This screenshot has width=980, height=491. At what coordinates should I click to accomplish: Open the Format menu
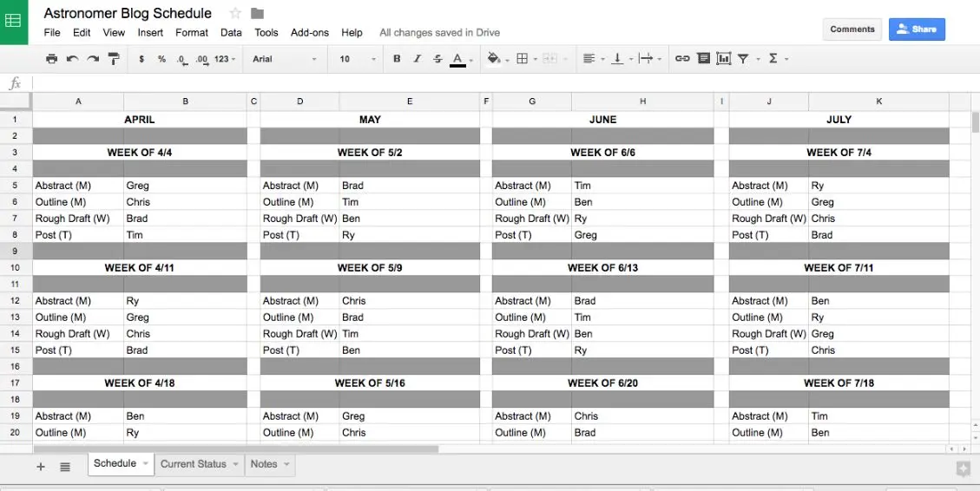(191, 32)
